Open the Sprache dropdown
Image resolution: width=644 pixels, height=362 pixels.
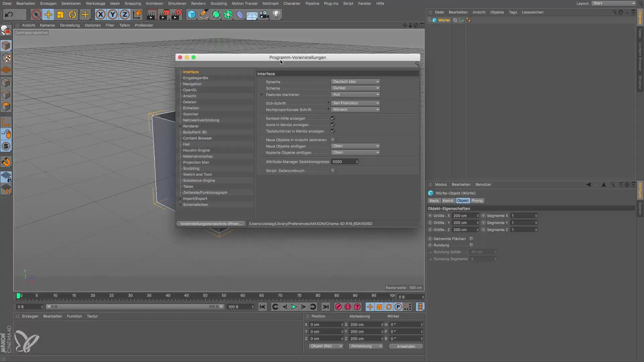(x=356, y=81)
